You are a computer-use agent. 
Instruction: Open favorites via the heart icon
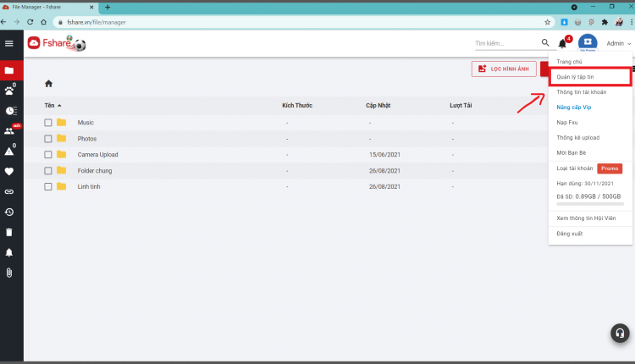(x=9, y=172)
